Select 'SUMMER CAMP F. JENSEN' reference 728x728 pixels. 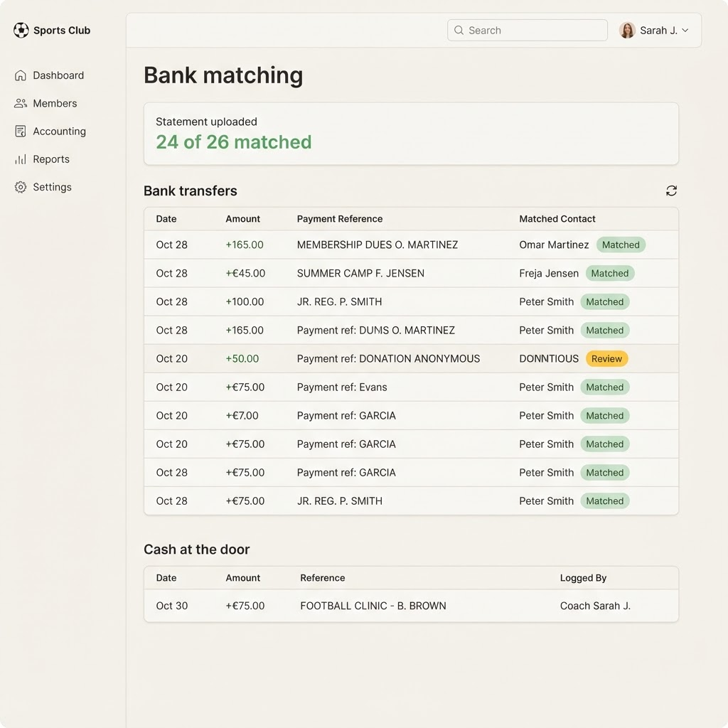tap(360, 274)
